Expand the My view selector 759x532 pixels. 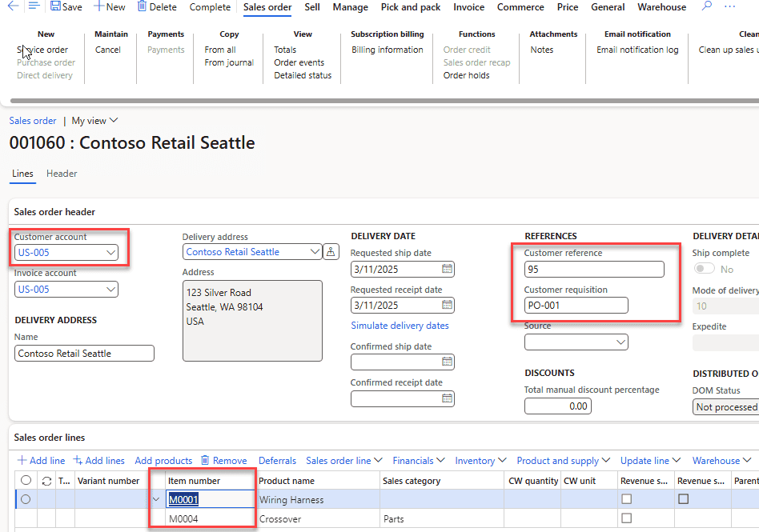tap(94, 121)
